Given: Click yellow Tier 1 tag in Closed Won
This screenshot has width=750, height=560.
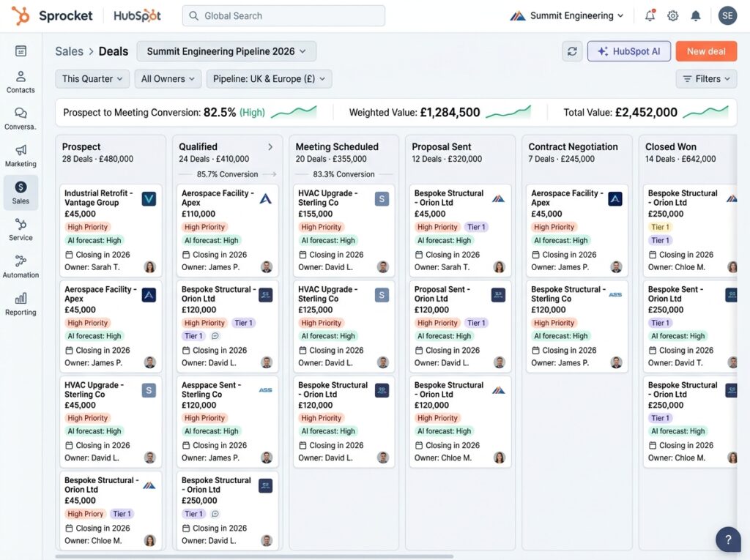Looking at the screenshot, I should (x=660, y=227).
